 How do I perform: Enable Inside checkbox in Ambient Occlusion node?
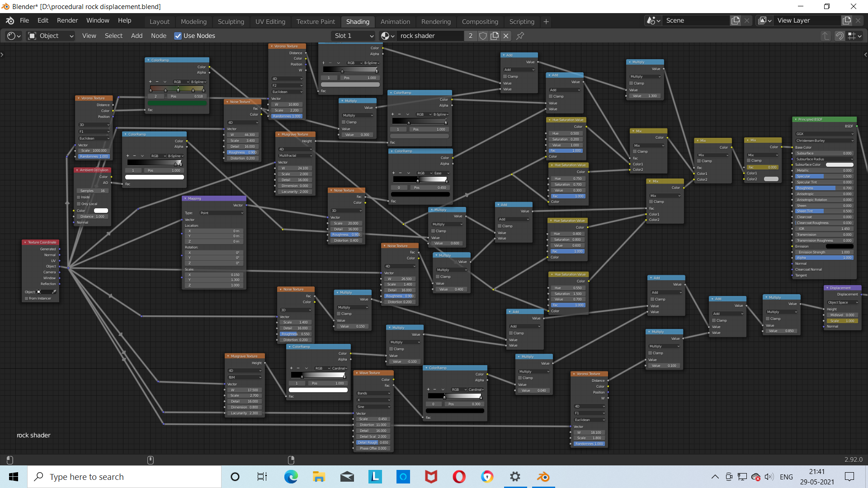point(78,197)
